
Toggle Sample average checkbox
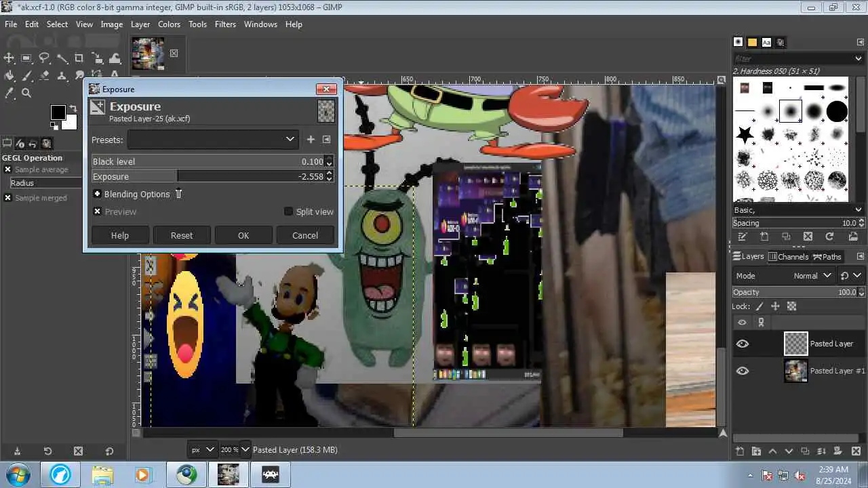(7, 169)
